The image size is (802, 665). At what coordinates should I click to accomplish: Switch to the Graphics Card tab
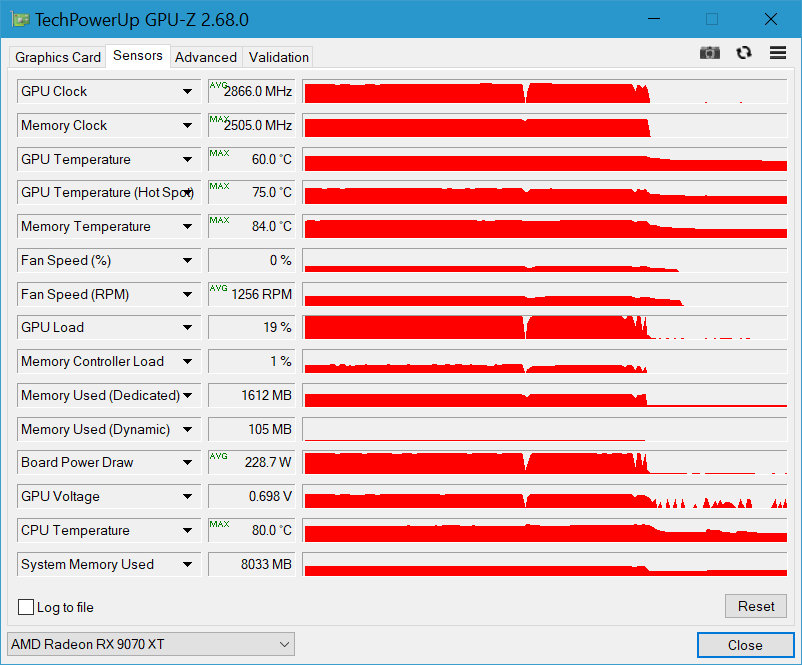tap(58, 57)
